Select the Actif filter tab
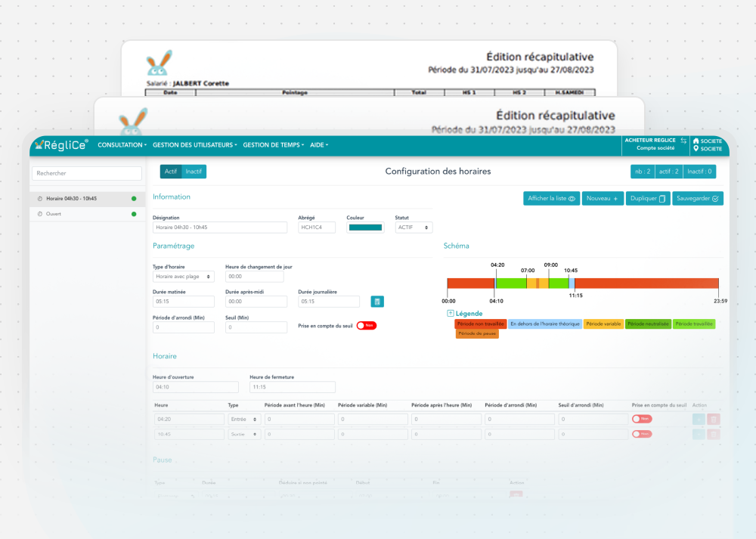Viewport: 756px width, 539px height. pyautogui.click(x=171, y=172)
